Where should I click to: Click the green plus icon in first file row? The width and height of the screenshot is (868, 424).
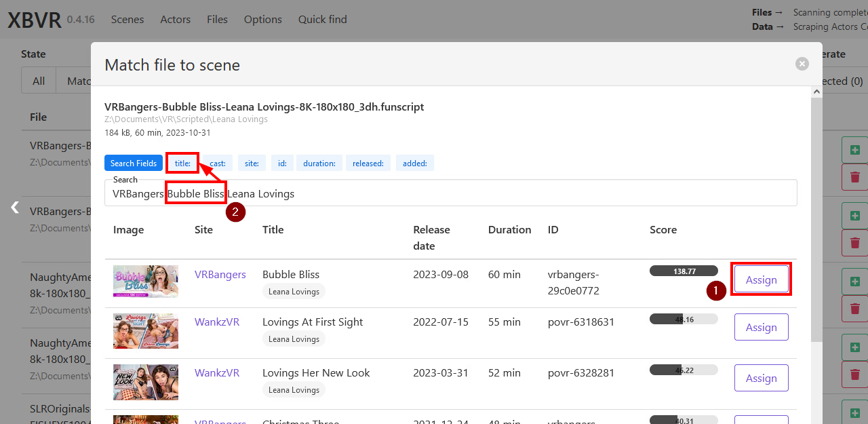pos(854,149)
